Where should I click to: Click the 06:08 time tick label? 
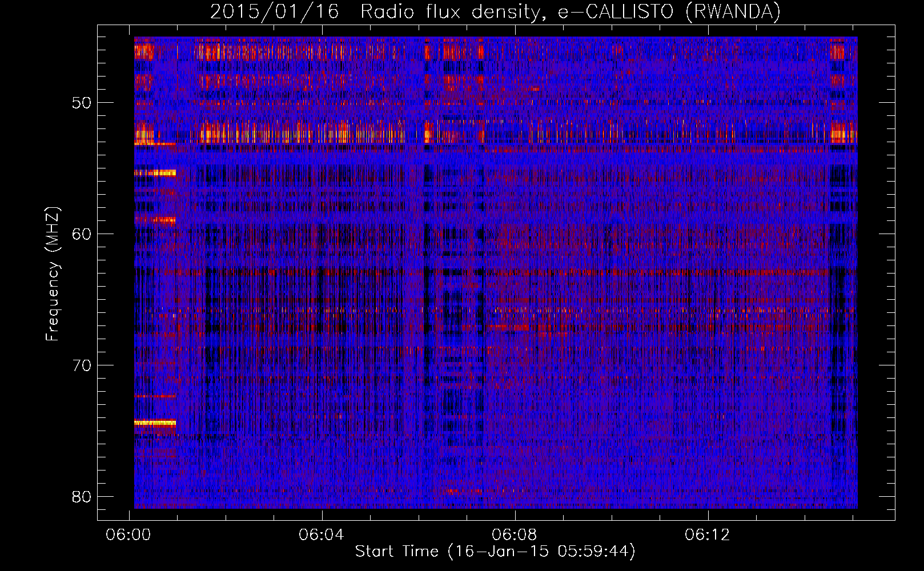point(515,535)
